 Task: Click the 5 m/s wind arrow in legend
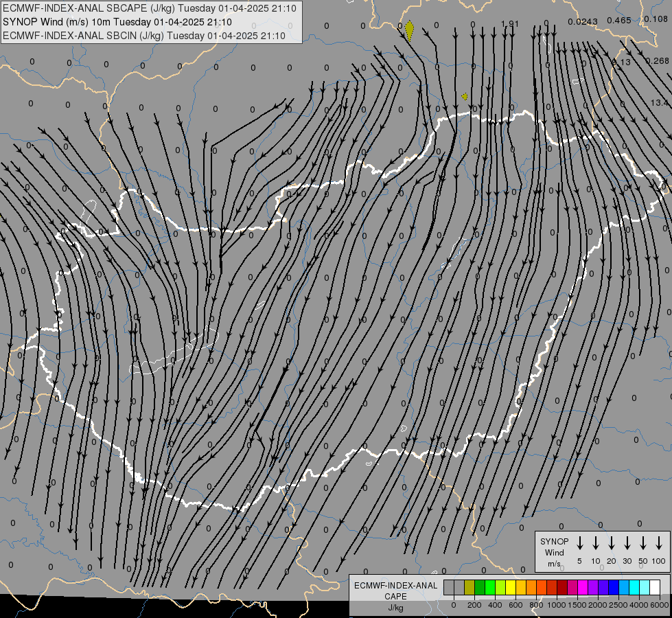click(579, 543)
